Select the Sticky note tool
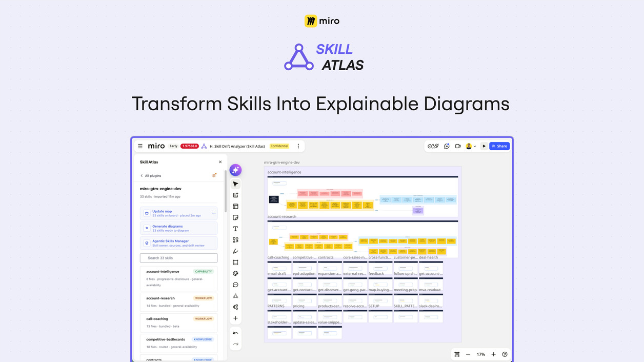The width and height of the screenshot is (644, 362). coord(235,218)
